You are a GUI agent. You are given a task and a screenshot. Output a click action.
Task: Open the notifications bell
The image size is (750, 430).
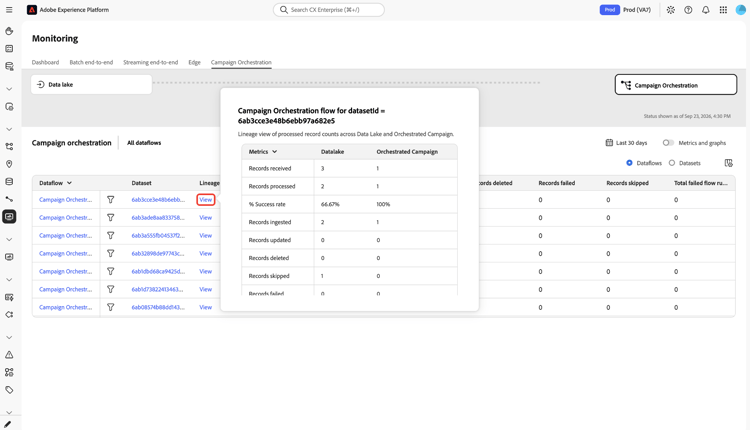(x=706, y=10)
